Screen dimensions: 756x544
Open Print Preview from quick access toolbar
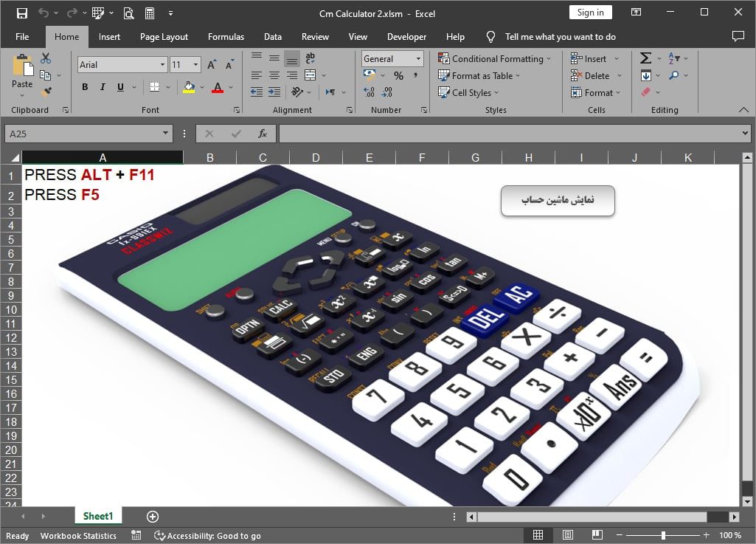(x=128, y=13)
